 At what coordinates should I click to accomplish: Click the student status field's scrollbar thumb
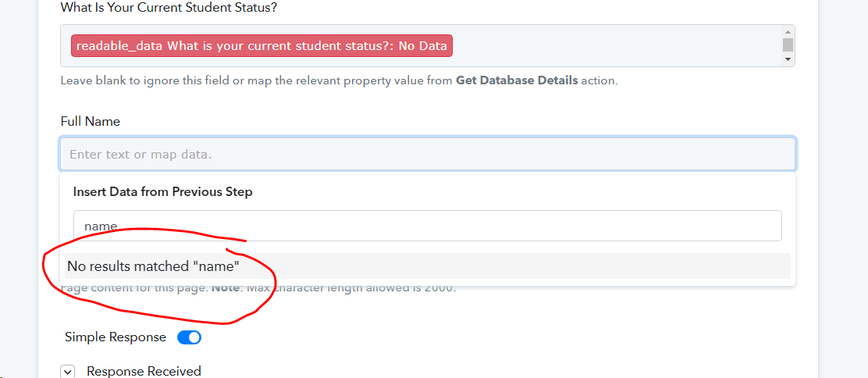(788, 45)
